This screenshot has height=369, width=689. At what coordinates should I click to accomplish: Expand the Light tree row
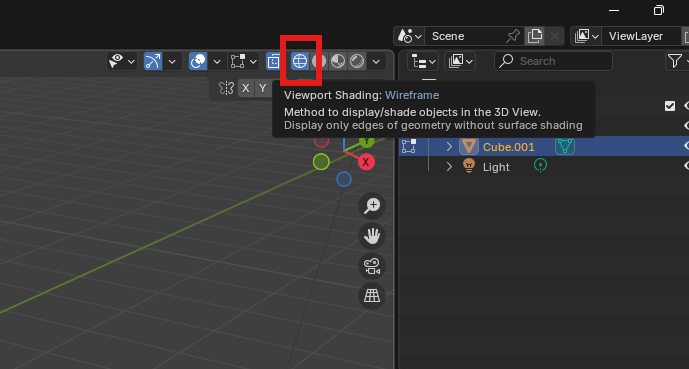[449, 166]
